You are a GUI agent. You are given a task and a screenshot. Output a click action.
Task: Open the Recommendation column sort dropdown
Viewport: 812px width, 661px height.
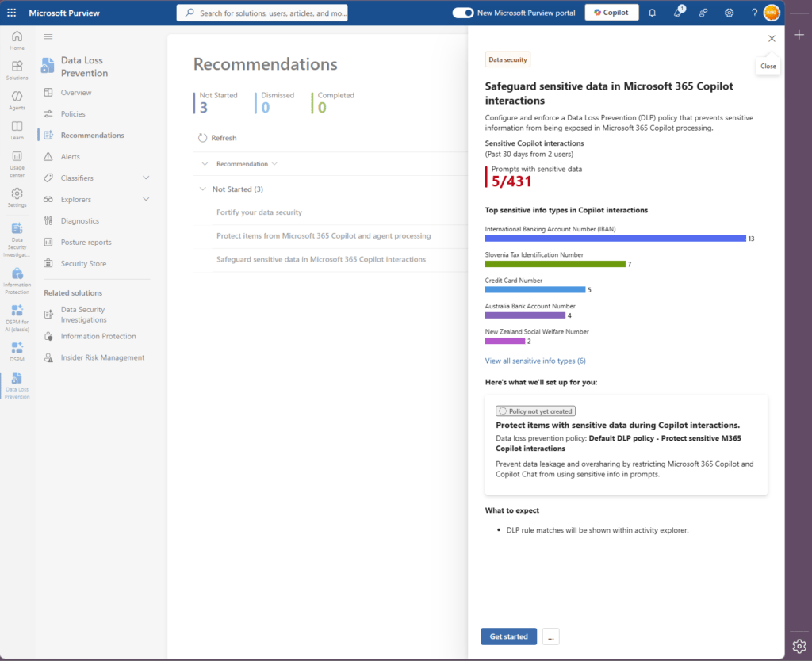(x=274, y=163)
